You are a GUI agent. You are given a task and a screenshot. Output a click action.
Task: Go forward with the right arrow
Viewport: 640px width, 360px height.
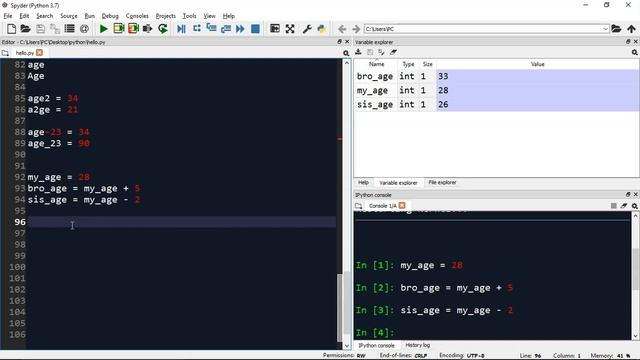(356, 29)
